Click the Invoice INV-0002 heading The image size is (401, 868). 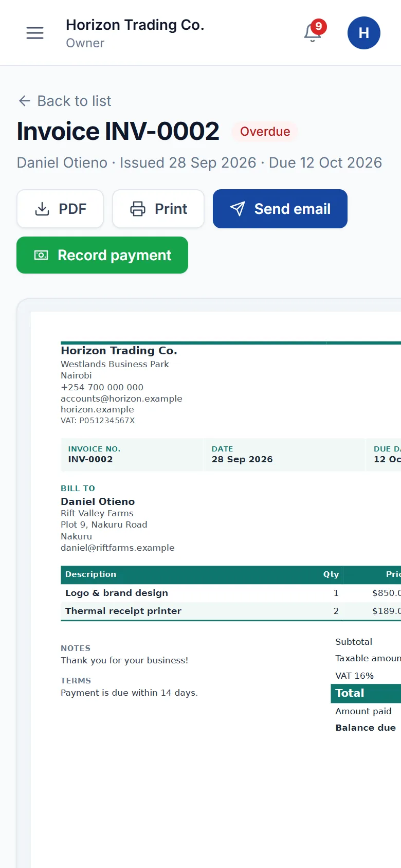pos(118,131)
